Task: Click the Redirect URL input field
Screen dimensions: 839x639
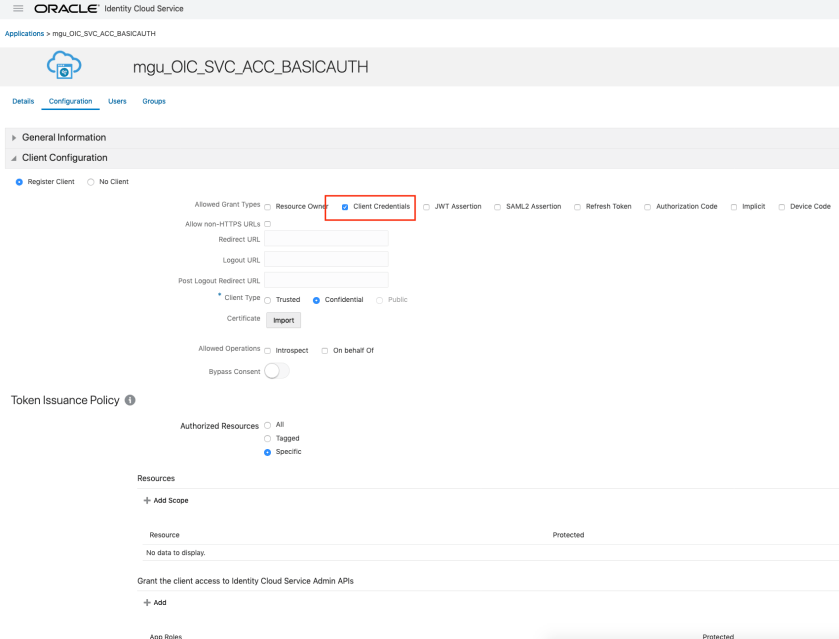Action: [326, 239]
